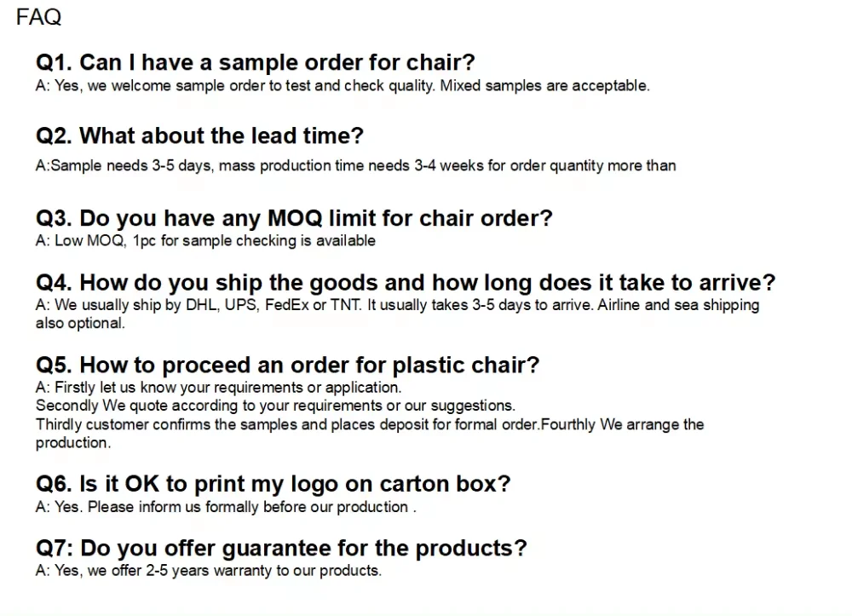Click the lone "production." line under Q5

pyautogui.click(x=73, y=443)
